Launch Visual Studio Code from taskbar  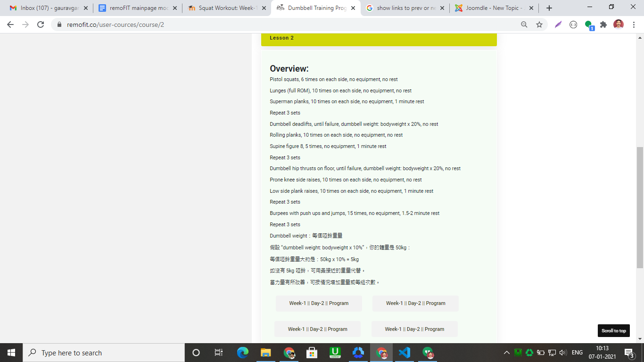(x=405, y=353)
